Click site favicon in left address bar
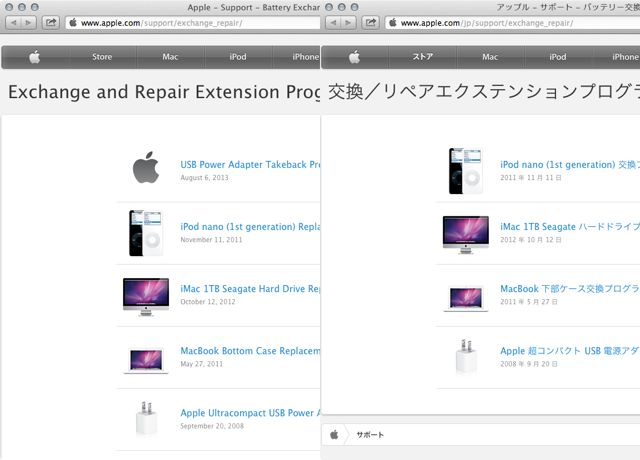This screenshot has height=460, width=640. pyautogui.click(x=73, y=23)
